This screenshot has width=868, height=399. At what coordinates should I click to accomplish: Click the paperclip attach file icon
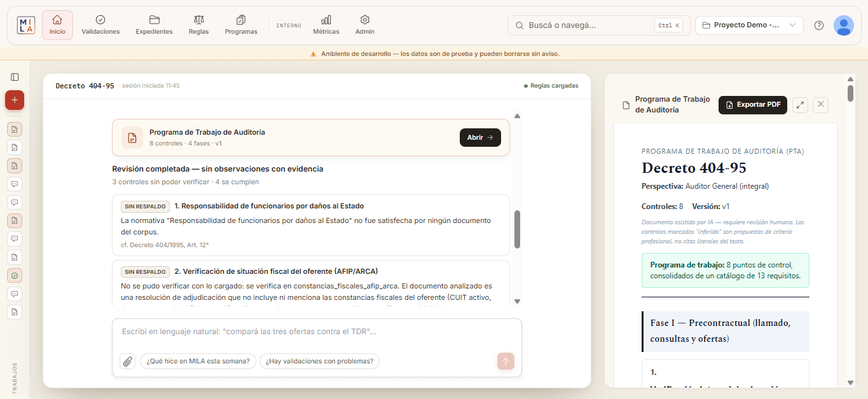pos(127,361)
